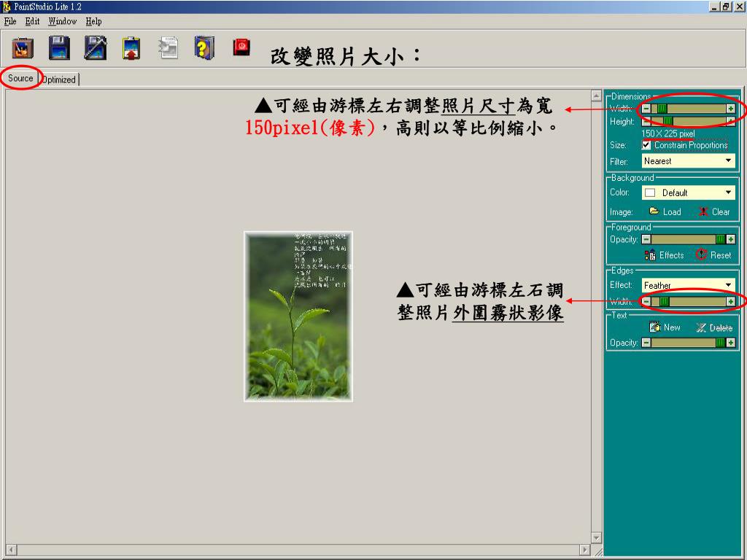Click the New text icon

[655, 327]
